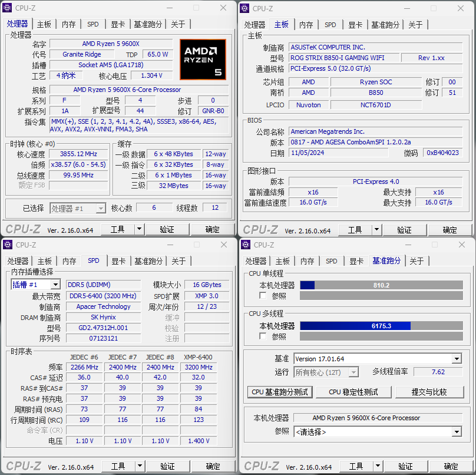The height and width of the screenshot is (475, 476).
Task: Open 显卡 tab in mainboard window
Action: tap(355, 25)
